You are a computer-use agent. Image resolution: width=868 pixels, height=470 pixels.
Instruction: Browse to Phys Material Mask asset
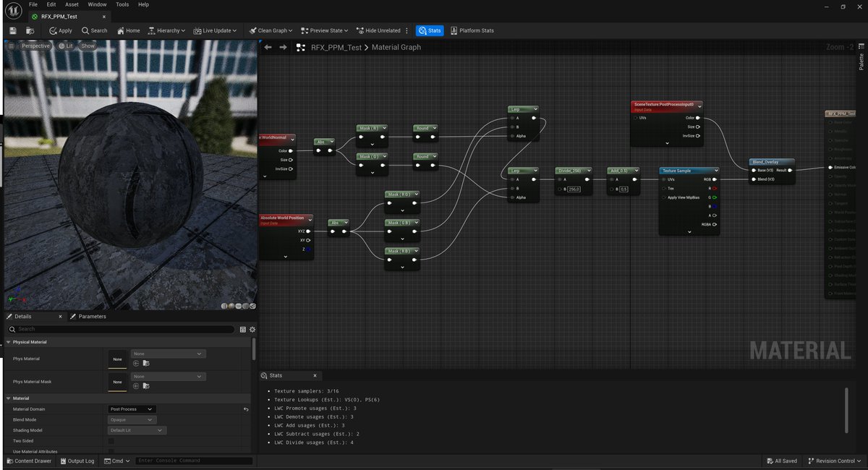(x=145, y=386)
